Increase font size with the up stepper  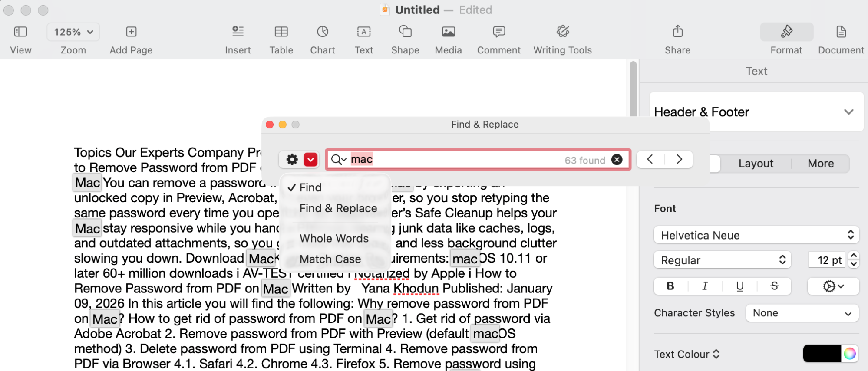click(x=854, y=256)
